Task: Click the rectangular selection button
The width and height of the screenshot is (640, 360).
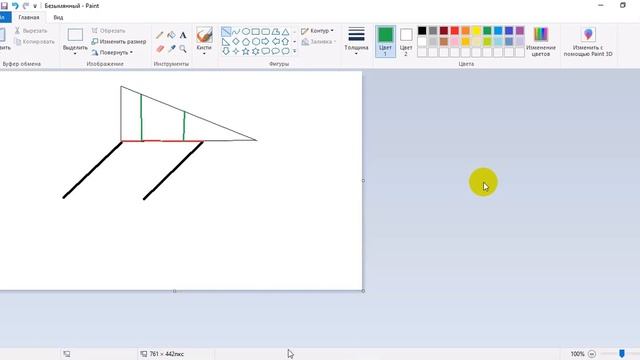Action: click(x=75, y=35)
